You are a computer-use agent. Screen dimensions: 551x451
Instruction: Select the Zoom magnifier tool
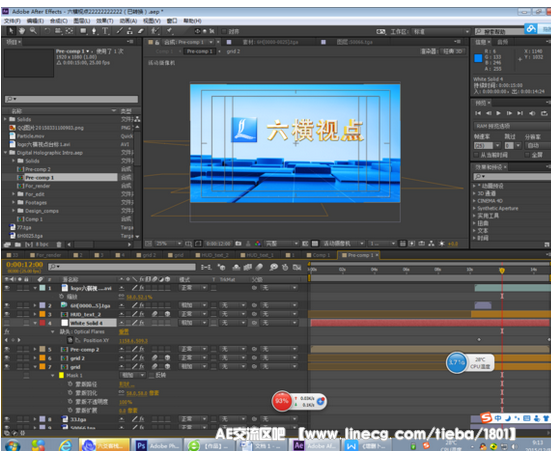click(33, 31)
